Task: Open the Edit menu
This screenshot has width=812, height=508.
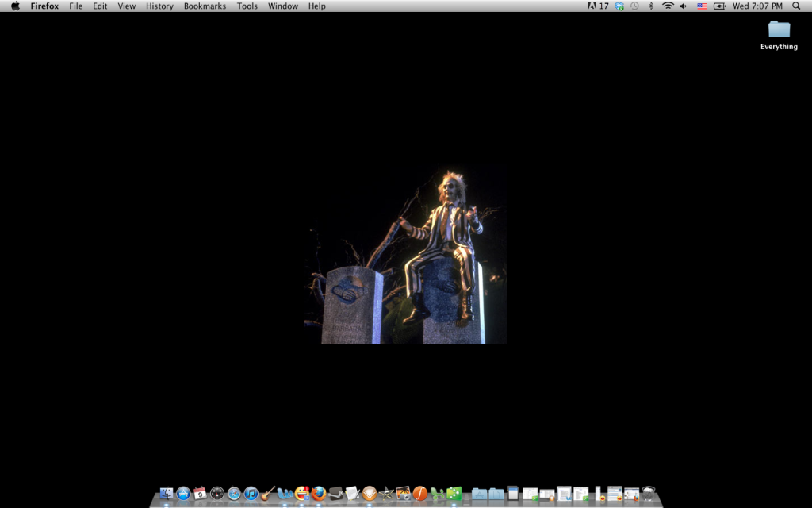Action: (x=100, y=6)
